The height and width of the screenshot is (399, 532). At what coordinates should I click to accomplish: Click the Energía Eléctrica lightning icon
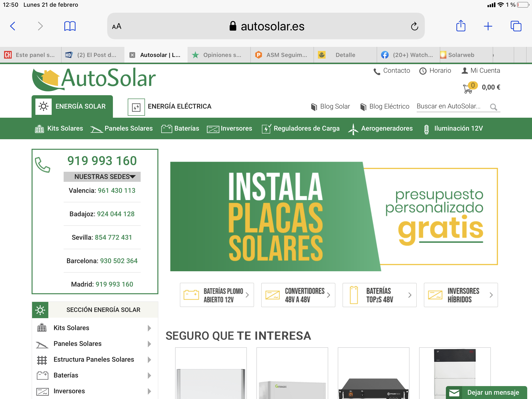click(136, 107)
